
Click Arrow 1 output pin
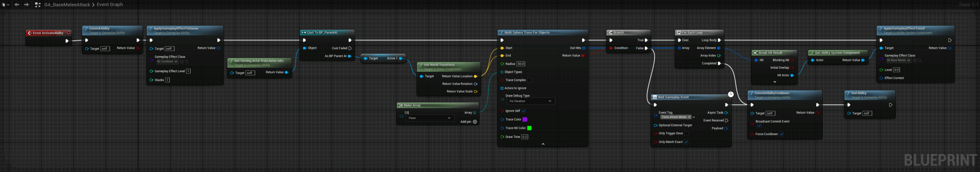[x=400, y=59]
